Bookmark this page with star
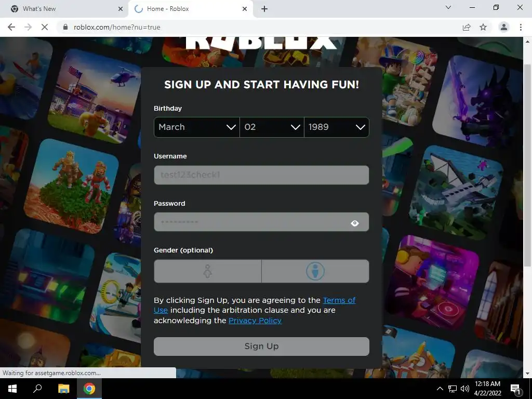Viewport: 532px width, 399px height. [x=483, y=28]
